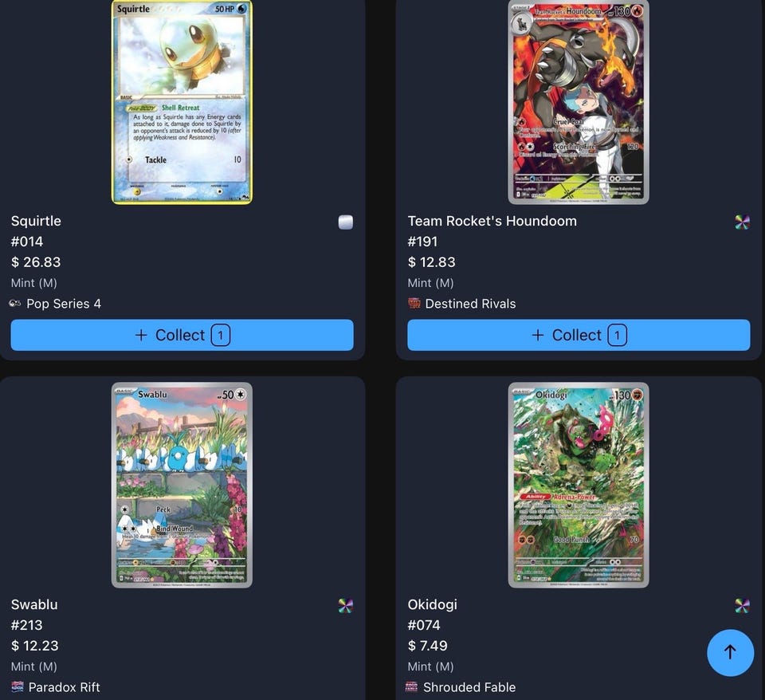Click the holo rarity icon next to Okidogi
The image size is (765, 700).
coord(742,606)
